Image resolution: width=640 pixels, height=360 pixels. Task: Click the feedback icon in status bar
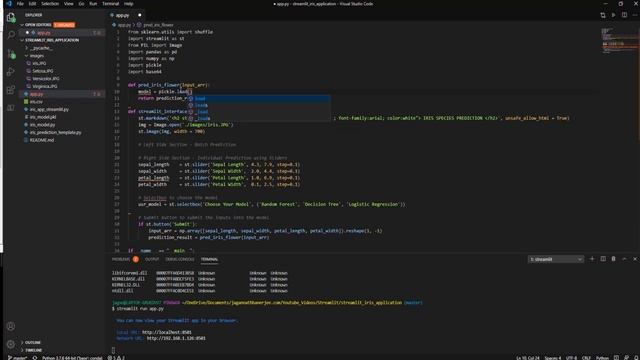point(627,358)
